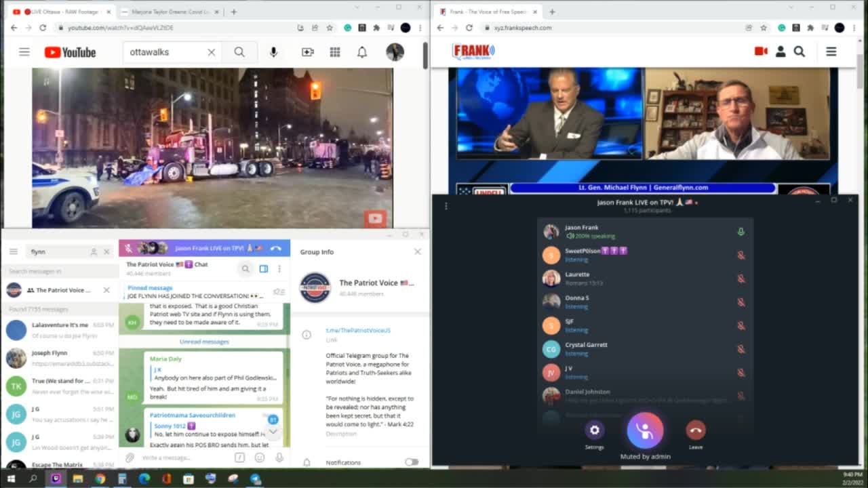Screen dimensions: 868x488
Task: Open extensions puzzle icon in Frank window
Action: point(810,28)
